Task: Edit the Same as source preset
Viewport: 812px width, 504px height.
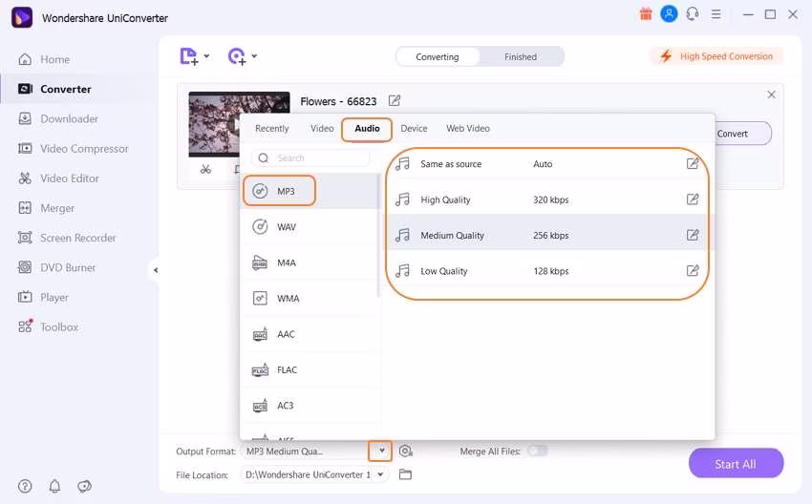Action: click(693, 163)
